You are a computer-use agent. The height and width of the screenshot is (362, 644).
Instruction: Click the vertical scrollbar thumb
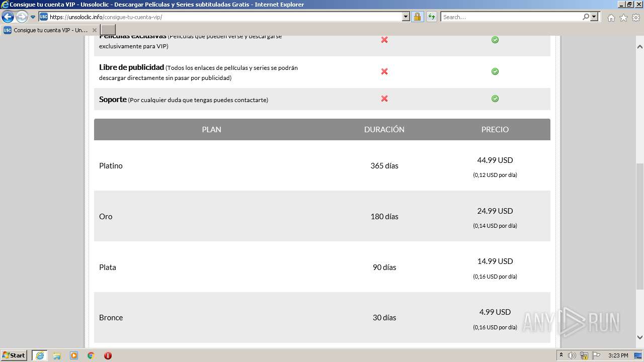(x=640, y=226)
